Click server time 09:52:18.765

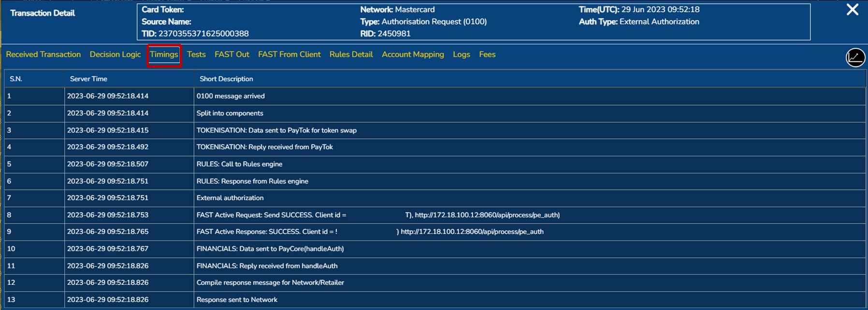(108, 232)
